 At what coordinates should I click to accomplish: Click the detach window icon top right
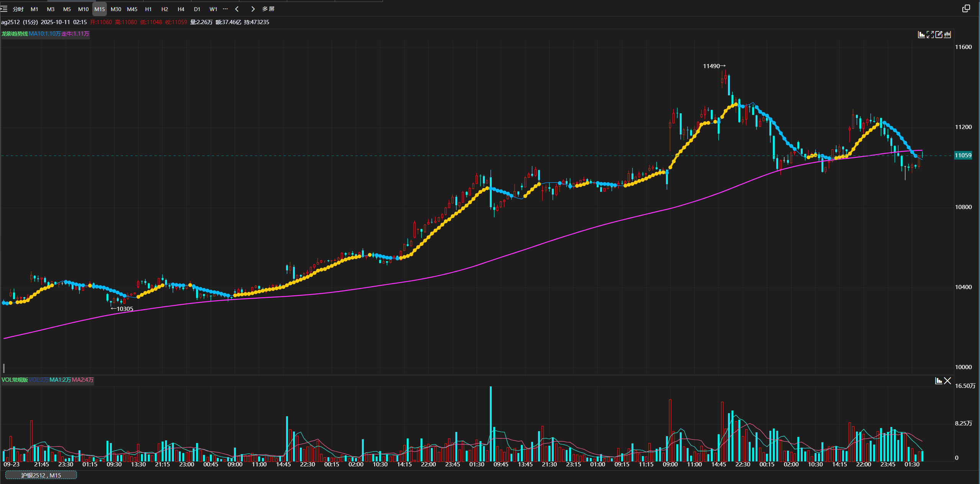click(966, 8)
